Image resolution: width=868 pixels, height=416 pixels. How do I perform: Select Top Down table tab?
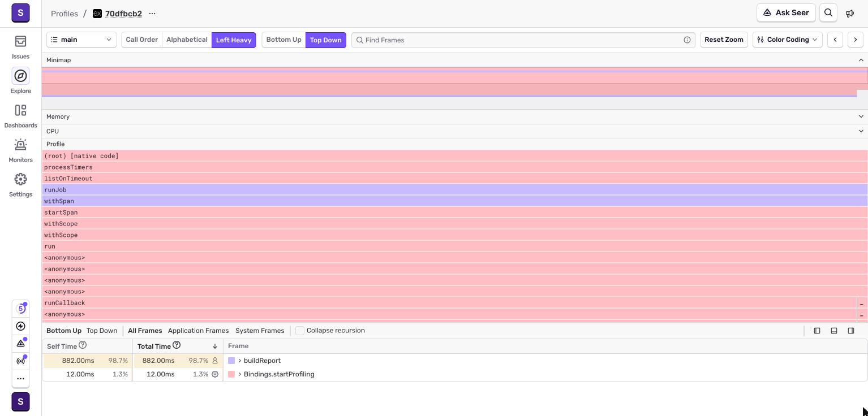point(102,331)
